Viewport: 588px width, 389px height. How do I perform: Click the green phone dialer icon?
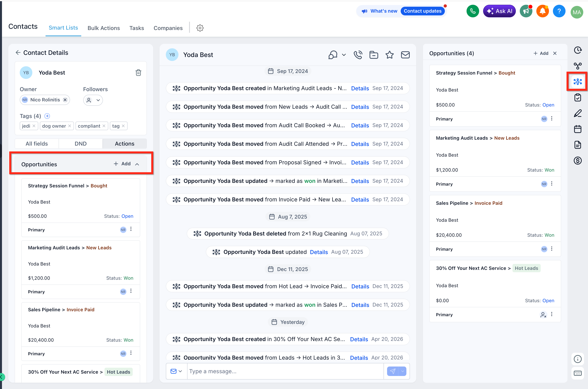(472, 11)
